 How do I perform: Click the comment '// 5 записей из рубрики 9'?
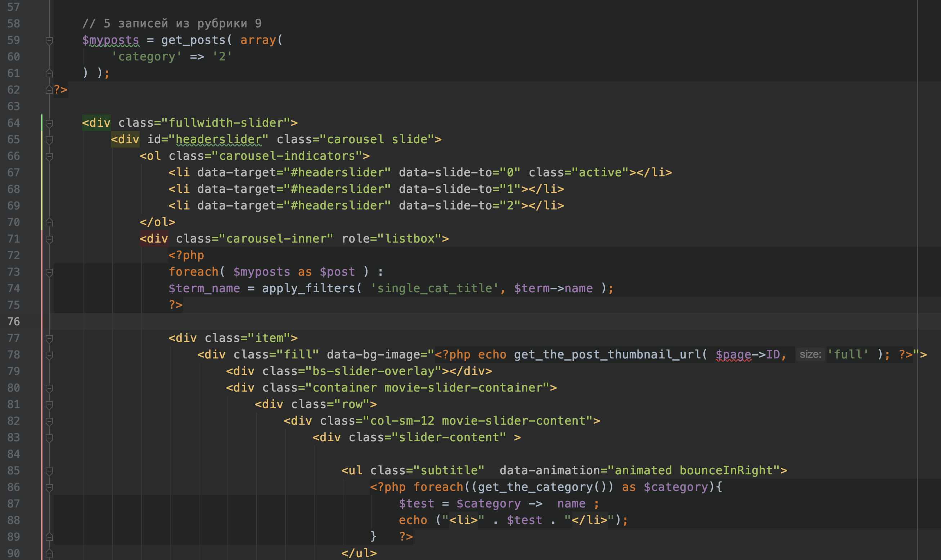(x=172, y=23)
